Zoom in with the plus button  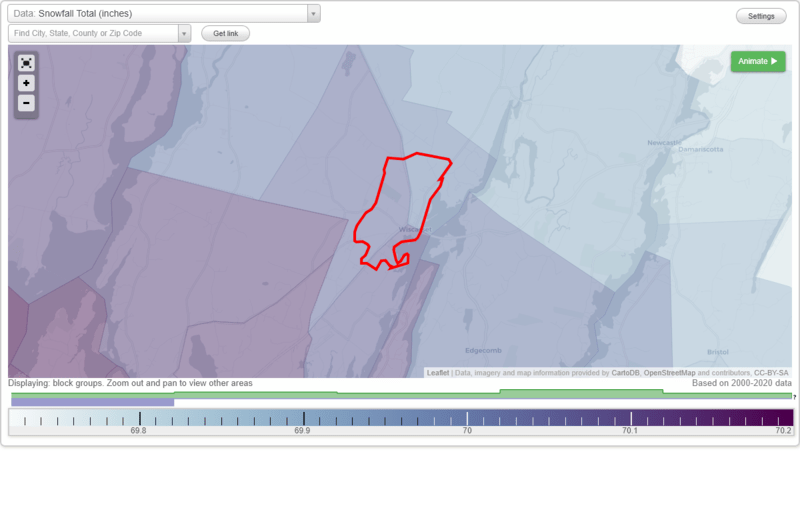tap(26, 83)
